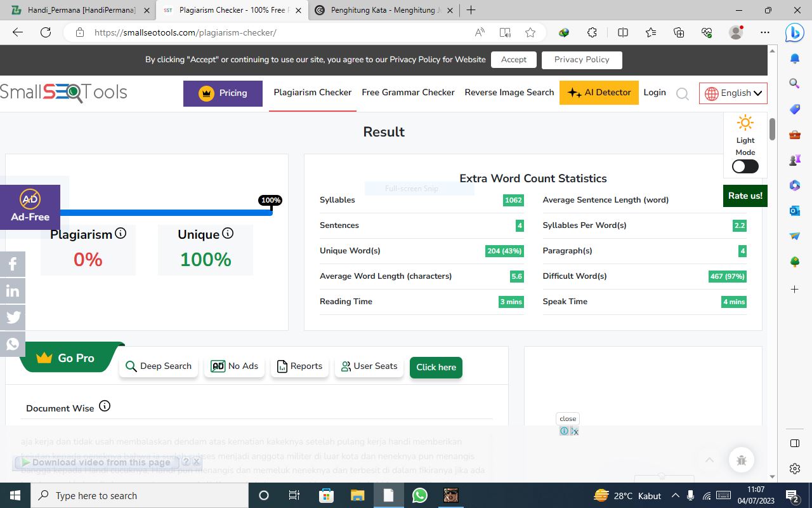Click the Rate us! button

point(745,196)
